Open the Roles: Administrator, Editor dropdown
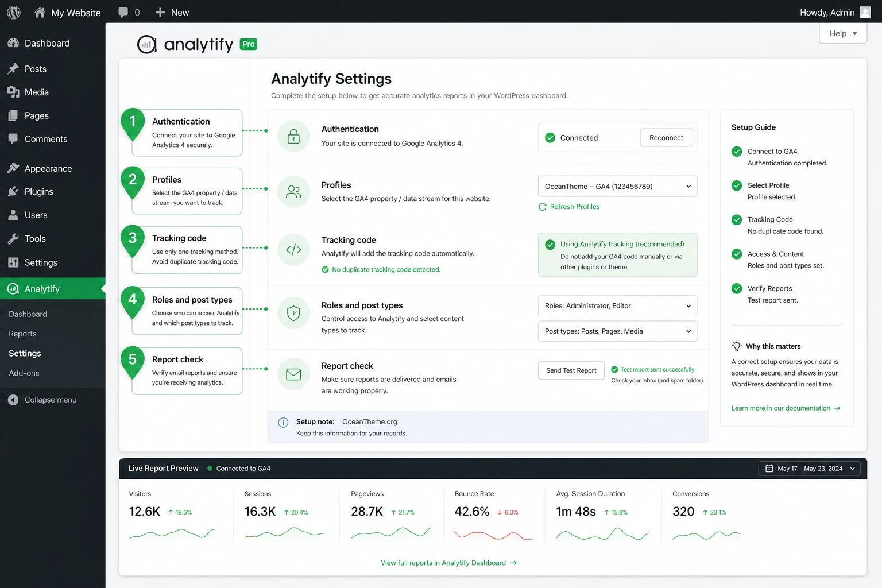 click(618, 306)
